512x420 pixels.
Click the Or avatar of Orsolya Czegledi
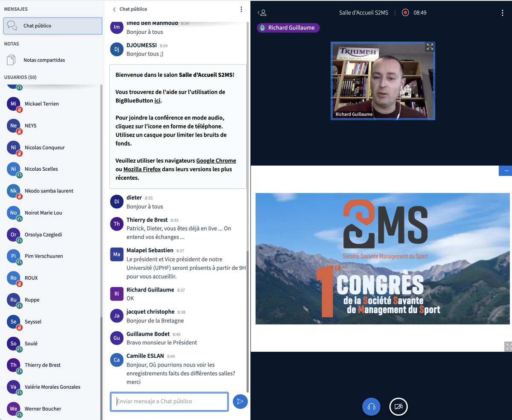point(14,234)
